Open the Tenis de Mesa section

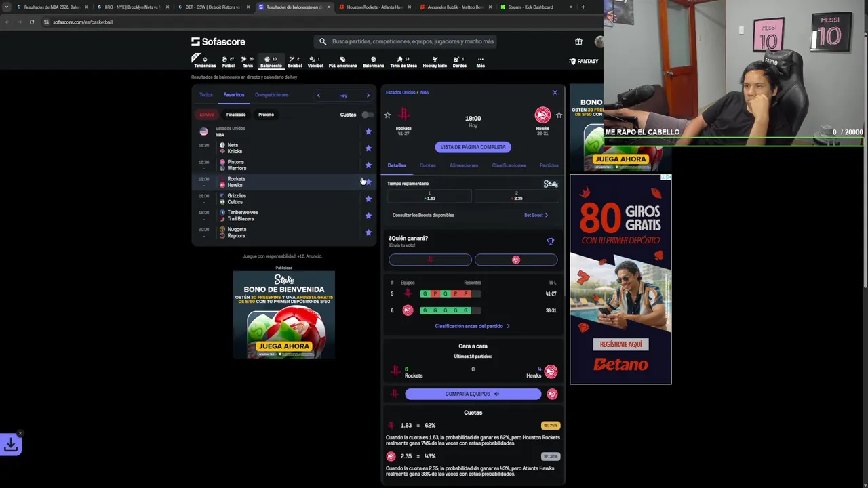pyautogui.click(x=403, y=62)
